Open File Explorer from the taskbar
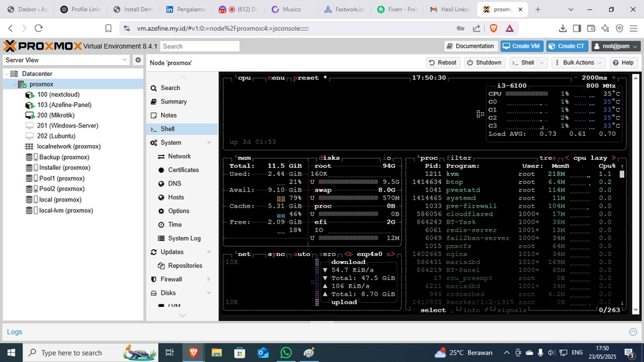This screenshot has height=362, width=644. [x=217, y=353]
